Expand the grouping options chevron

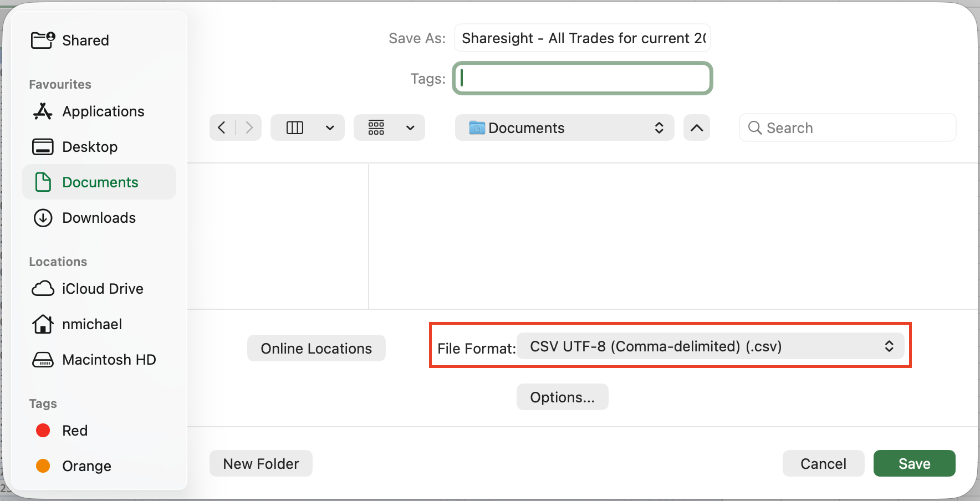[x=411, y=128]
